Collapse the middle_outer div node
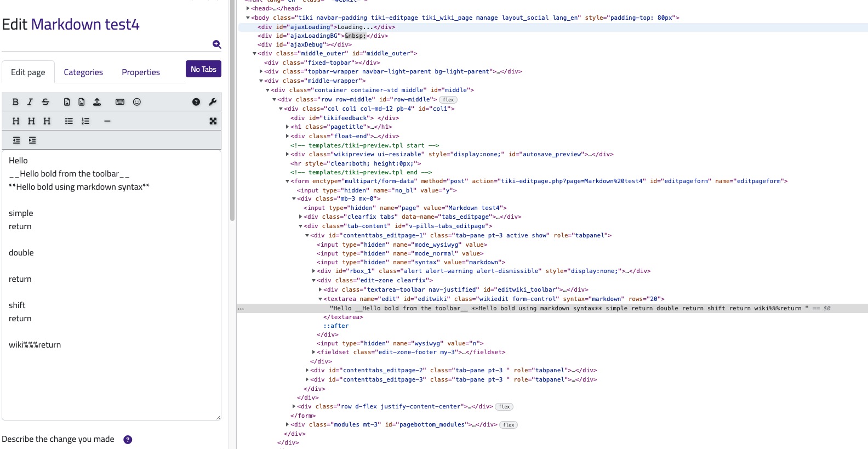 (x=254, y=54)
